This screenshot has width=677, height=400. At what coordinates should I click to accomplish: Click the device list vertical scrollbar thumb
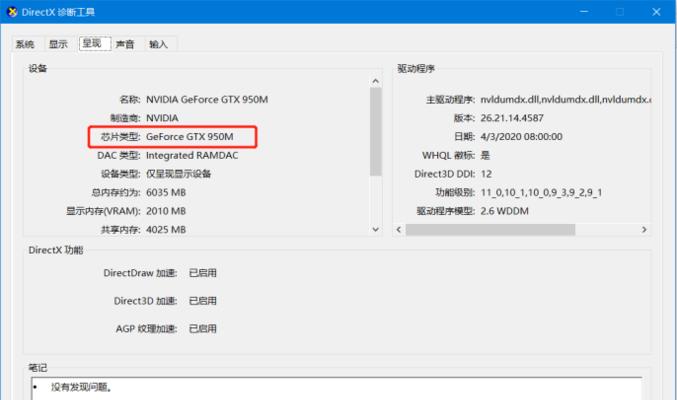point(376,131)
